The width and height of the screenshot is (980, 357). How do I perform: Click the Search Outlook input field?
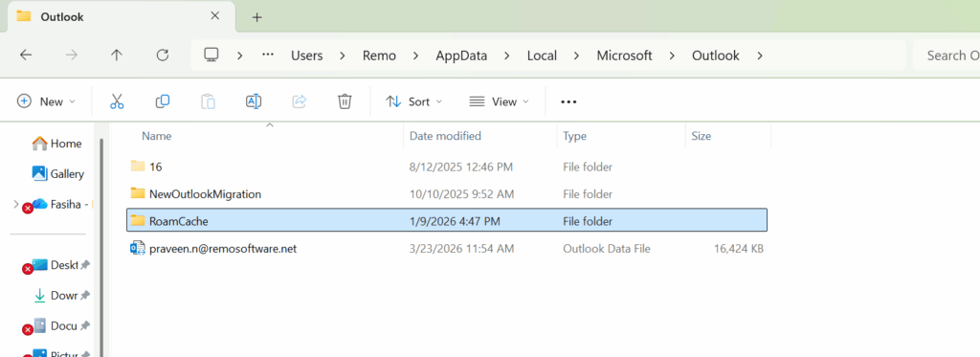pyautogui.click(x=947, y=55)
